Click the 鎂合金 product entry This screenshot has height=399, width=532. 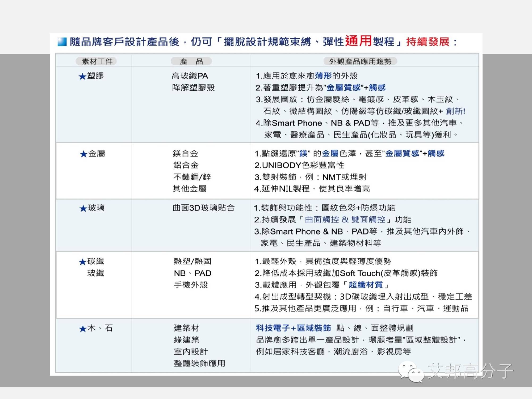[x=185, y=153]
